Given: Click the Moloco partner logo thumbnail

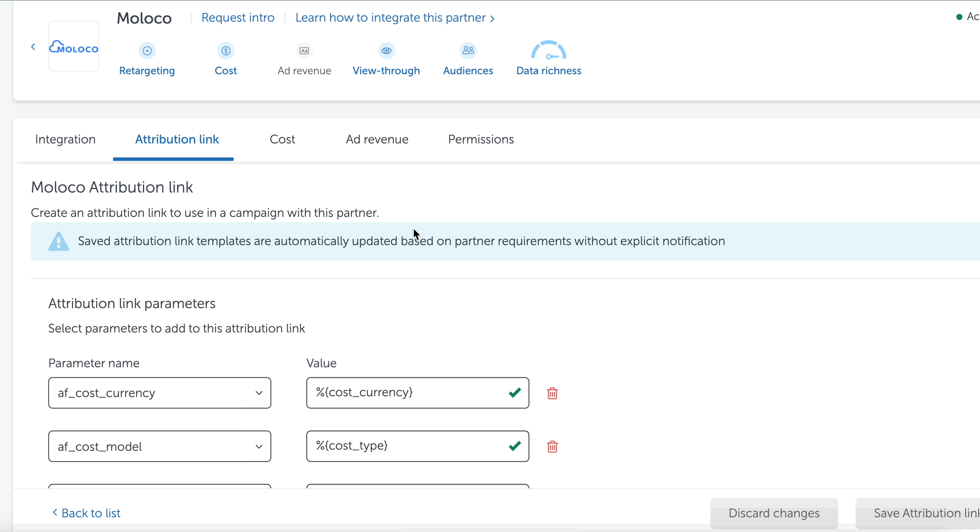Looking at the screenshot, I should 73,46.
